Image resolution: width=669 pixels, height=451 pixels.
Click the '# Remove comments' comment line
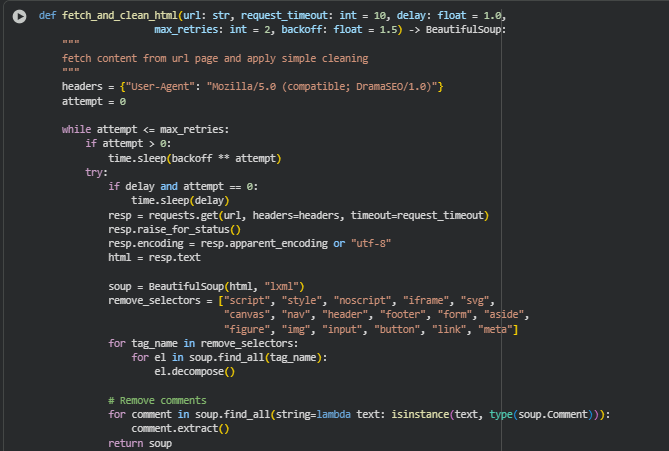click(x=157, y=400)
